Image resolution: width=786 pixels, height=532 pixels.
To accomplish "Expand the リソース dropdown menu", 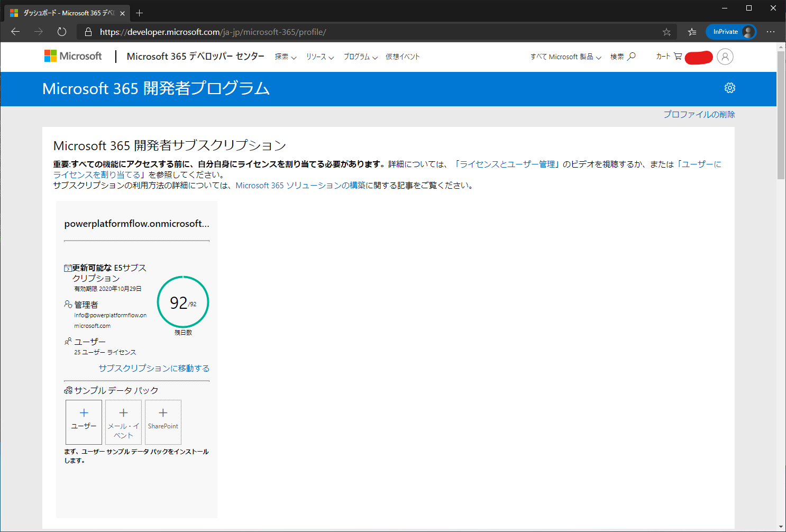I will (x=320, y=57).
